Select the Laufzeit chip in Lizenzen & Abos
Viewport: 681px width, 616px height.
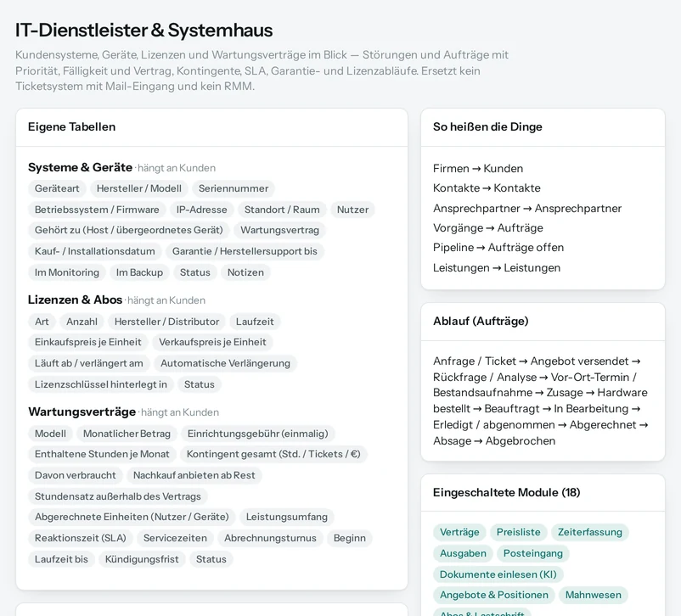click(x=255, y=322)
